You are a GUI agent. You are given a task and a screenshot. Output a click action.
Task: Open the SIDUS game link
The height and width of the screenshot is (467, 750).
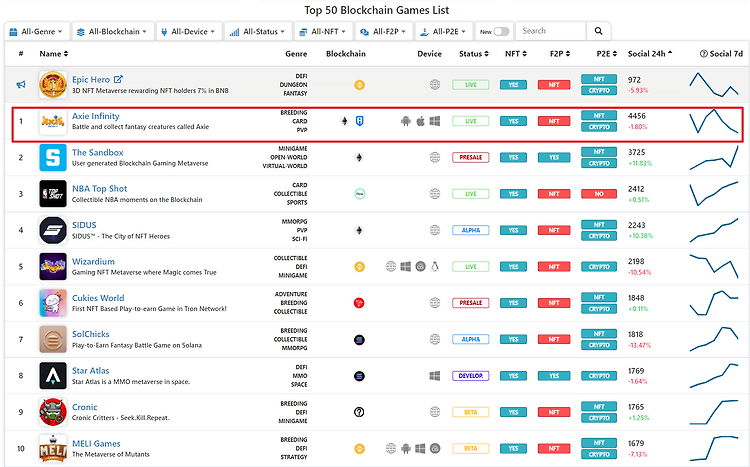tap(84, 225)
